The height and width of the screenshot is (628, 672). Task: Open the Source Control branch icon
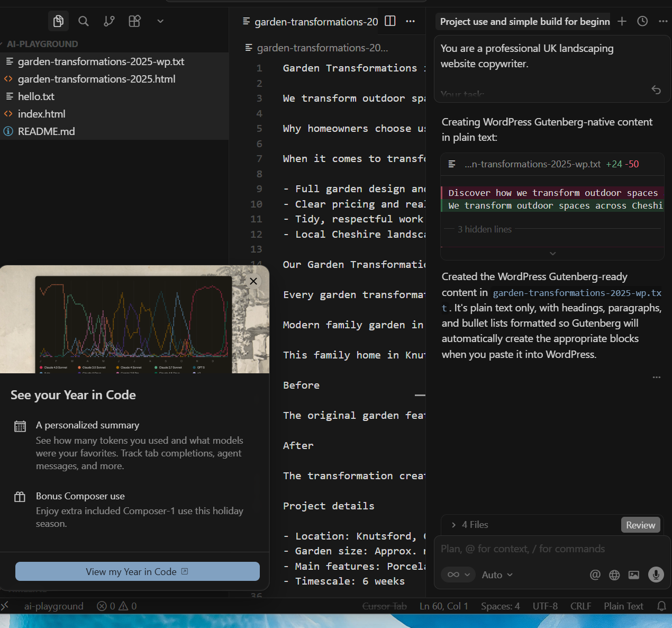(x=109, y=21)
